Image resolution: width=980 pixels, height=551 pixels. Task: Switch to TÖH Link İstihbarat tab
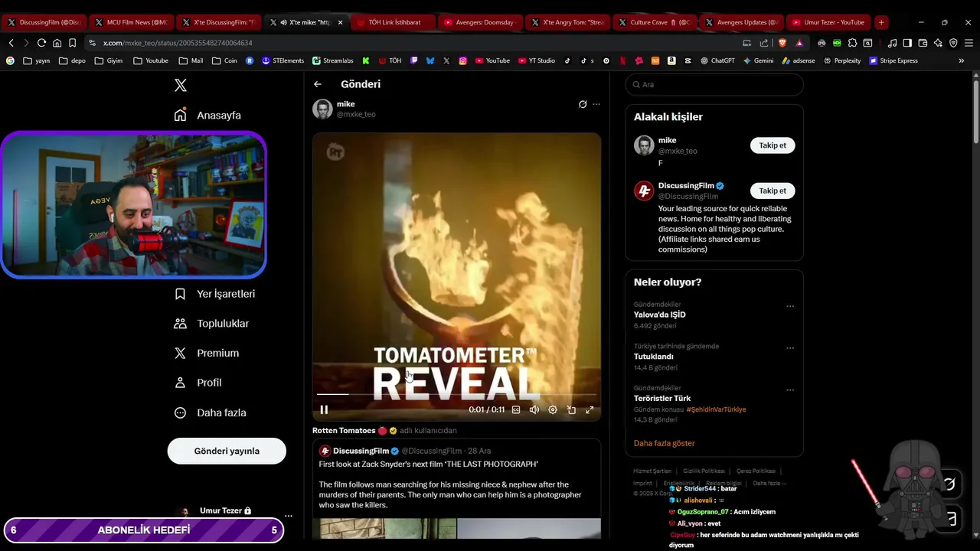tap(394, 22)
